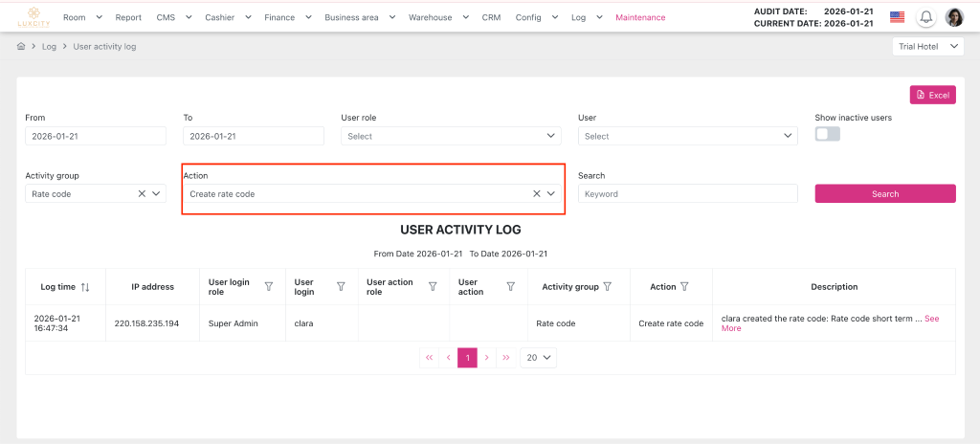Open the user avatar profile
This screenshot has width=980, height=444.
click(x=954, y=17)
